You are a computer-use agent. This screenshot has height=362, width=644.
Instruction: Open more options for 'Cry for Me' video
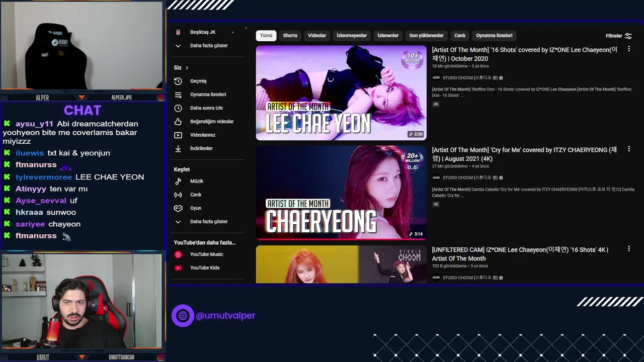pyautogui.click(x=628, y=149)
